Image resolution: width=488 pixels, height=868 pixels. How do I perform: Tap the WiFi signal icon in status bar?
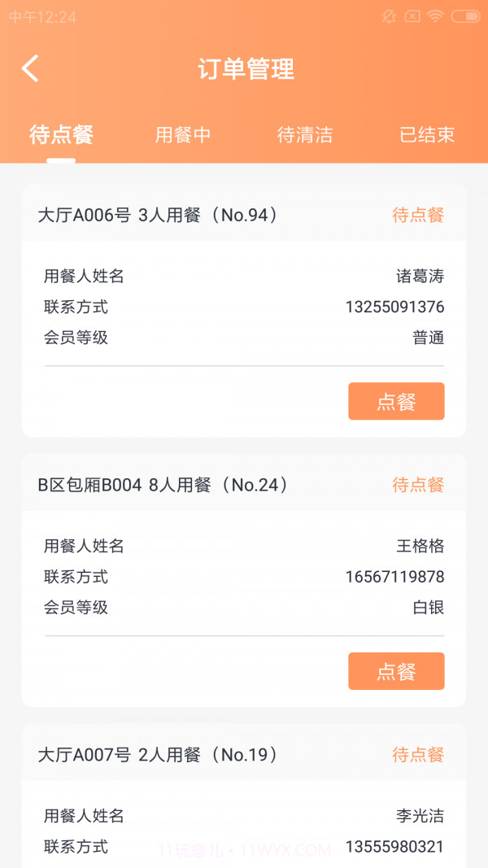[x=436, y=15]
